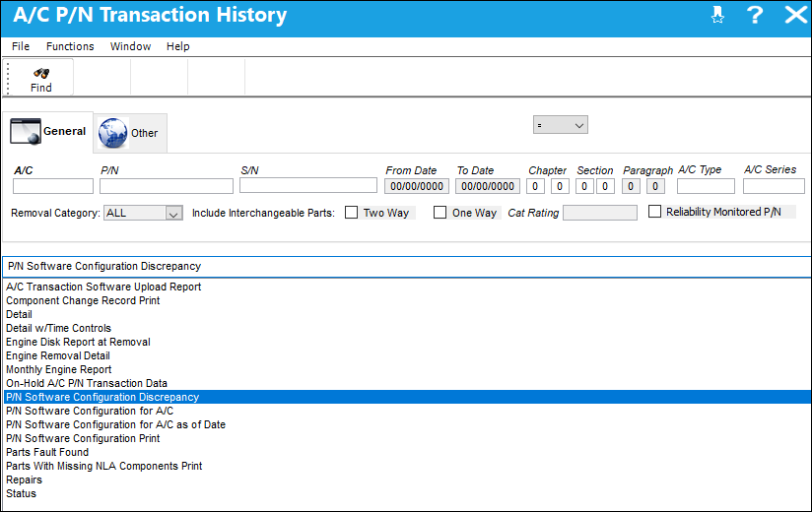Select highlighted P/N Software Configuration Discrepancy row
812x512 pixels.
[x=407, y=397]
